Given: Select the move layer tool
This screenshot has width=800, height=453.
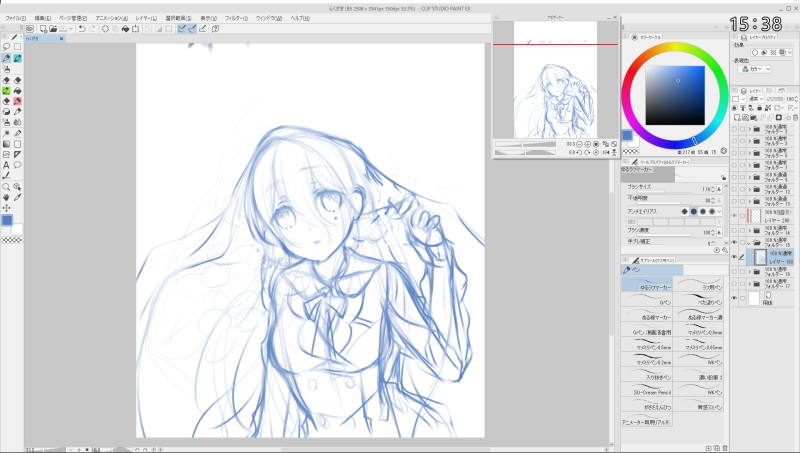Looking at the screenshot, I should point(6,208).
